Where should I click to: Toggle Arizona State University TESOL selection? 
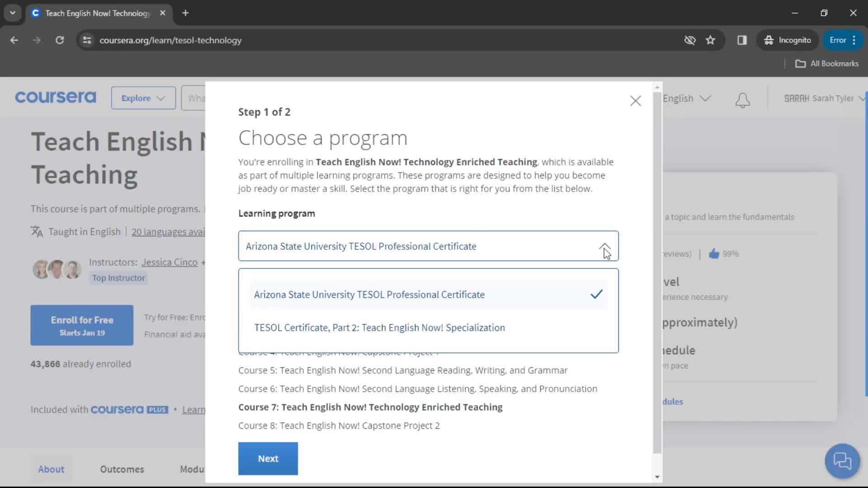coord(429,294)
